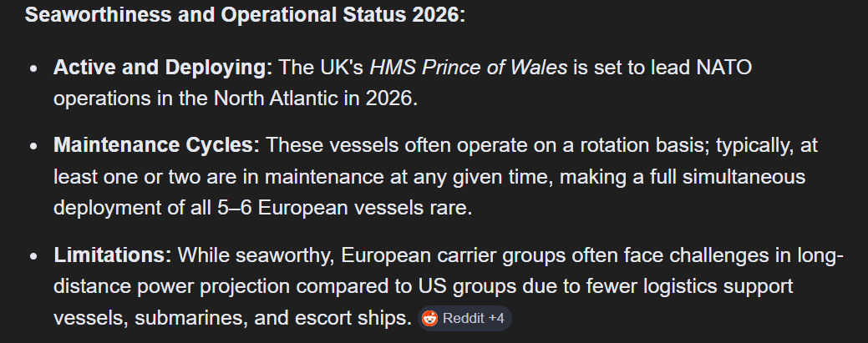Click the word NATO in first bullet
The image size is (868, 343).
click(x=724, y=68)
